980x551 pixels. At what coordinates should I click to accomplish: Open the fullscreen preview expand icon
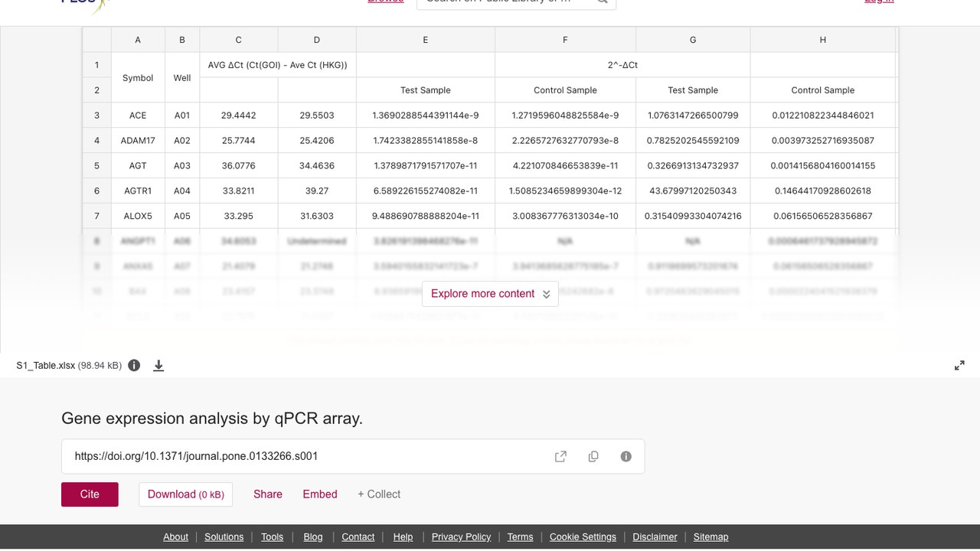pyautogui.click(x=959, y=366)
